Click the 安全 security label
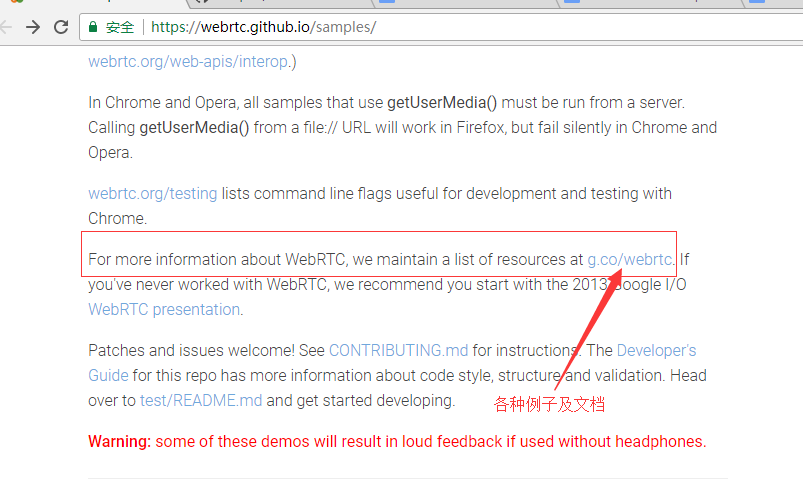Screen dimensions: 803x498 [x=120, y=27]
